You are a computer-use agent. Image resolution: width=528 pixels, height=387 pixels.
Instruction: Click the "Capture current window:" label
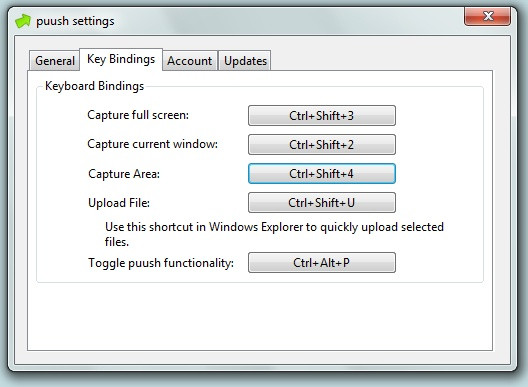(x=153, y=144)
